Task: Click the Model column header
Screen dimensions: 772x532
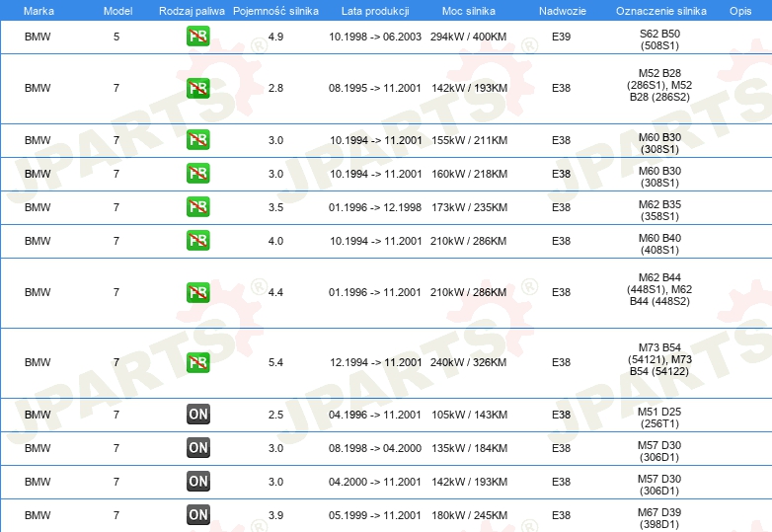Action: tap(117, 11)
